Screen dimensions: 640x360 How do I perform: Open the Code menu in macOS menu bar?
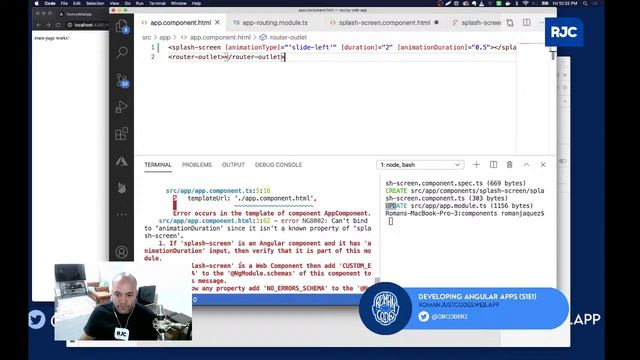pyautogui.click(x=50, y=3)
